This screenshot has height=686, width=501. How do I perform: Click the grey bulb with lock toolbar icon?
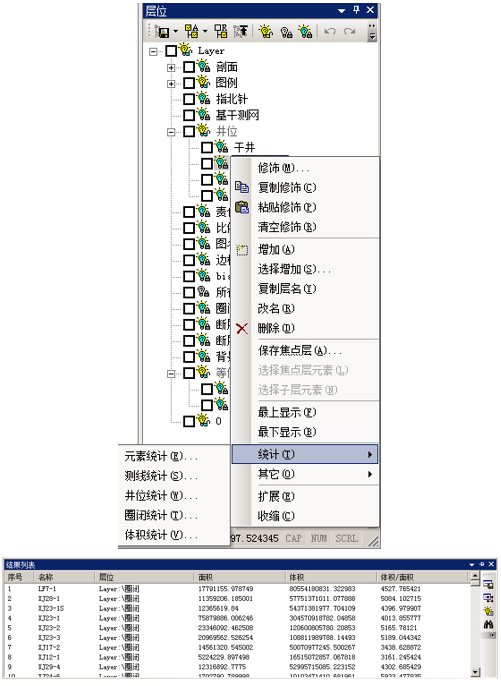[286, 32]
